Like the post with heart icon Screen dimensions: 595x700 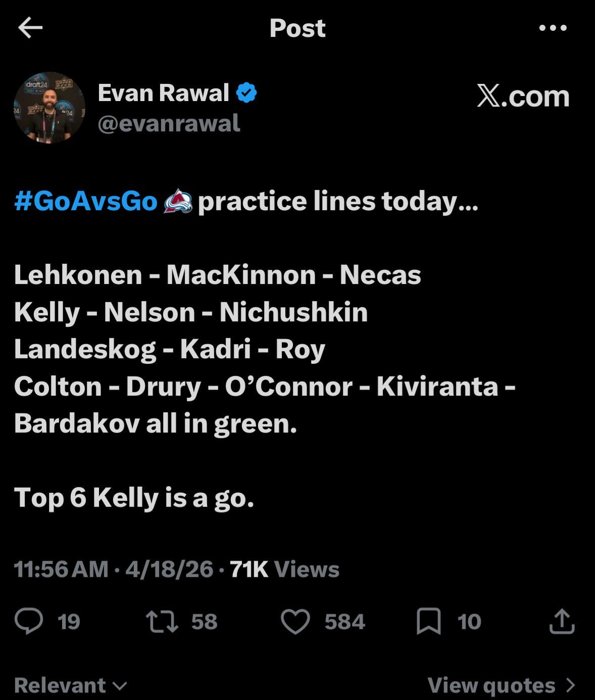pos(295,621)
